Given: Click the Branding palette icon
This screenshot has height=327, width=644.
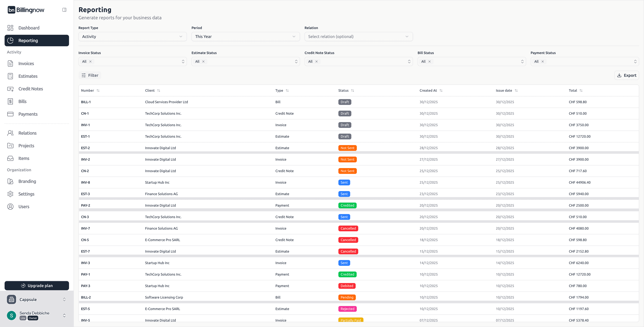Looking at the screenshot, I should [10, 181].
